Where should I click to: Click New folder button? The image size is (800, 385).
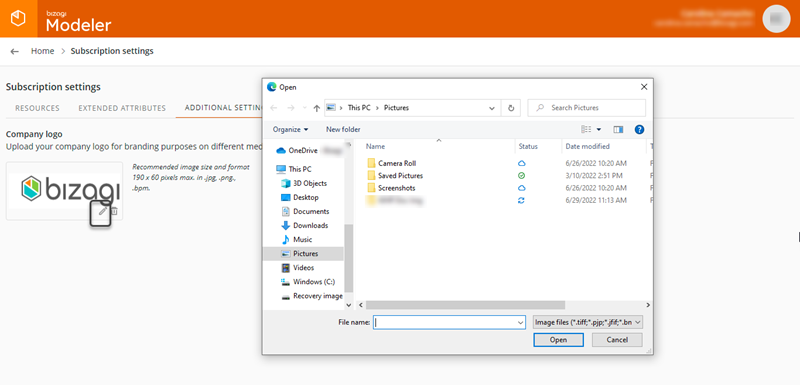(x=343, y=130)
